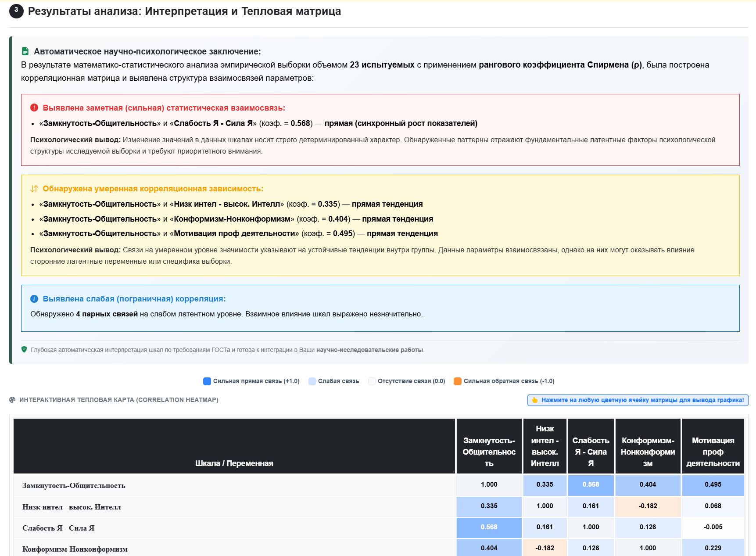756x556 pixels.
Task: Click the 'Отсутствие связи (0.0)' legend label
Action: click(x=412, y=381)
